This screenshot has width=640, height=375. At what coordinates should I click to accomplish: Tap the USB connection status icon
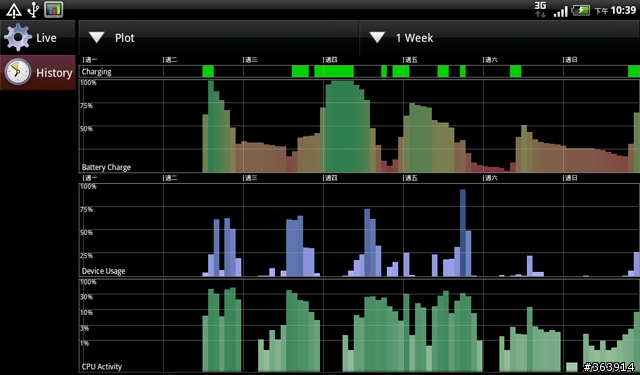pyautogui.click(x=33, y=10)
